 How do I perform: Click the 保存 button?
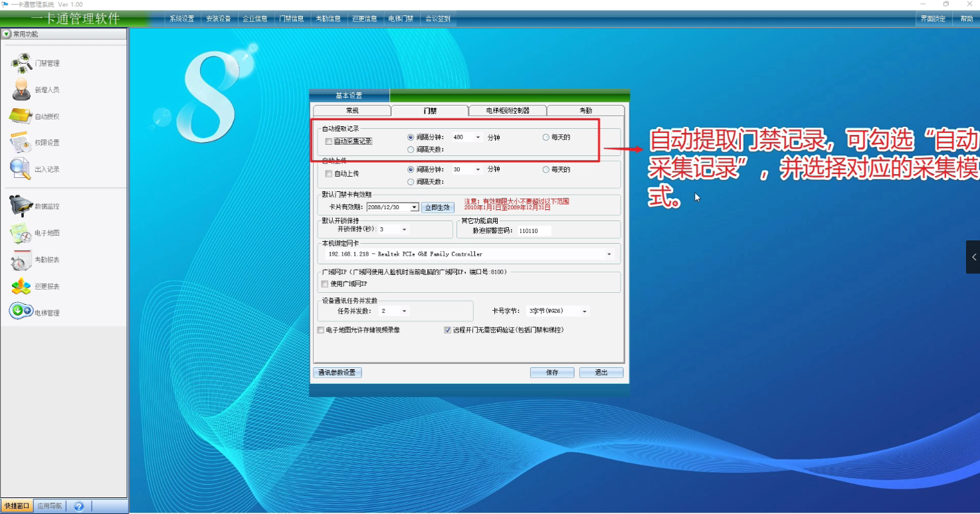point(552,373)
